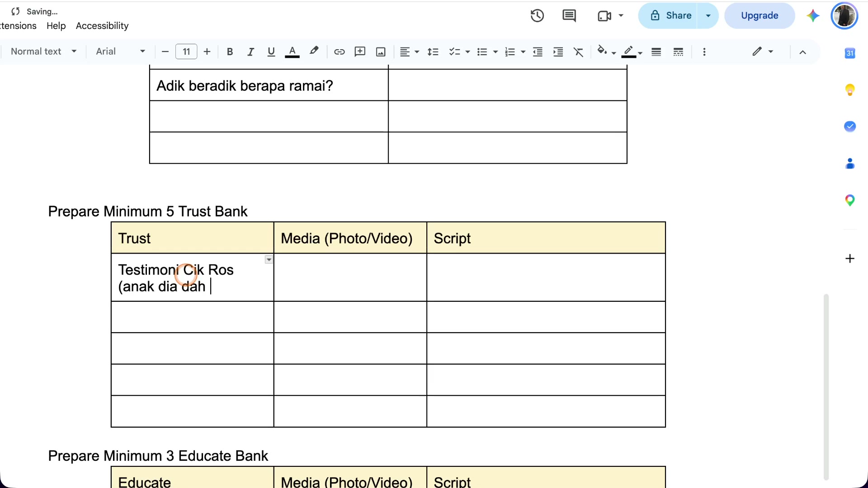Open more toolbar options menu
The height and width of the screenshot is (488, 868).
[704, 52]
